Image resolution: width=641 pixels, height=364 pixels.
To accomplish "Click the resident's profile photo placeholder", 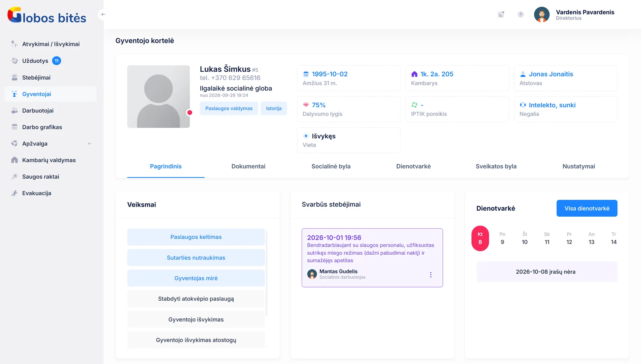I will [158, 97].
